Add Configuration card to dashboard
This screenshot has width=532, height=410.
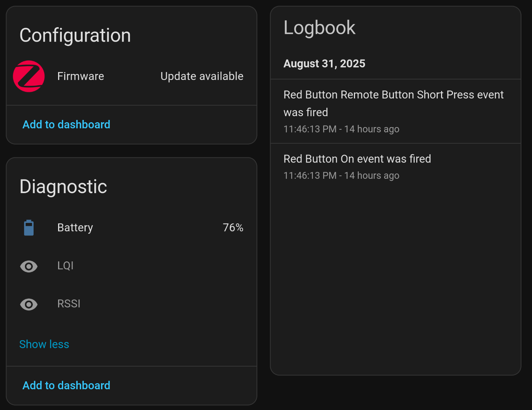66,124
